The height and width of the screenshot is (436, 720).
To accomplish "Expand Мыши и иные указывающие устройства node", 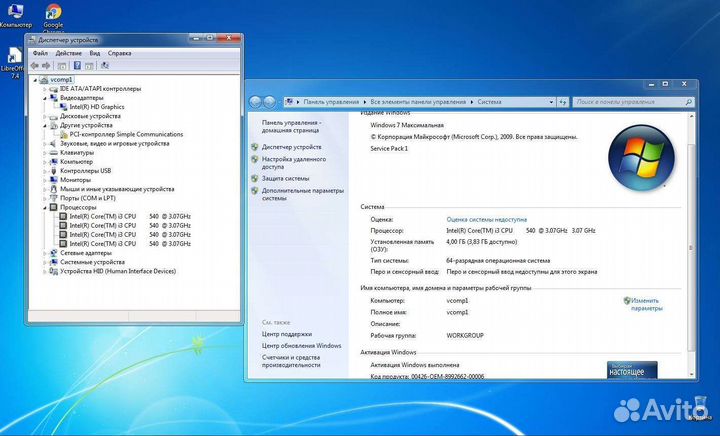I will [x=45, y=189].
